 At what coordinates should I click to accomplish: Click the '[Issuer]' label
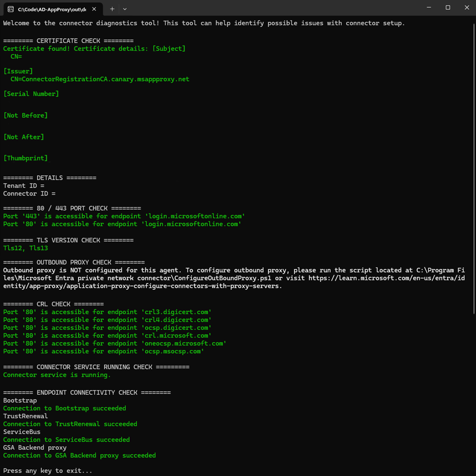pyautogui.click(x=18, y=71)
